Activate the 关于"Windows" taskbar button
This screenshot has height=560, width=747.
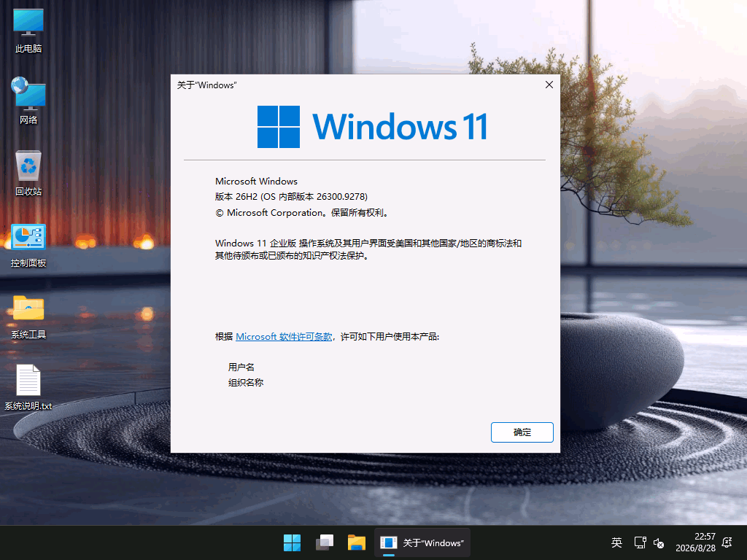pos(422,542)
